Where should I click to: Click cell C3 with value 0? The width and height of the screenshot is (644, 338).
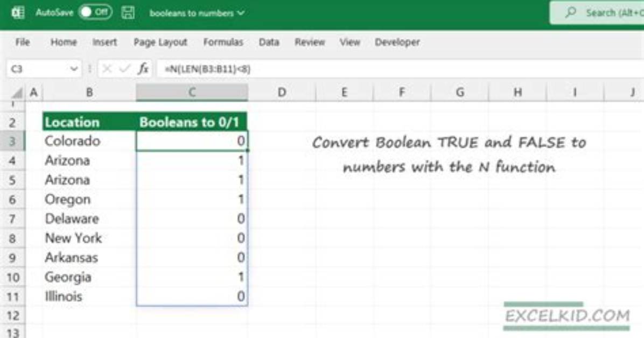click(192, 141)
